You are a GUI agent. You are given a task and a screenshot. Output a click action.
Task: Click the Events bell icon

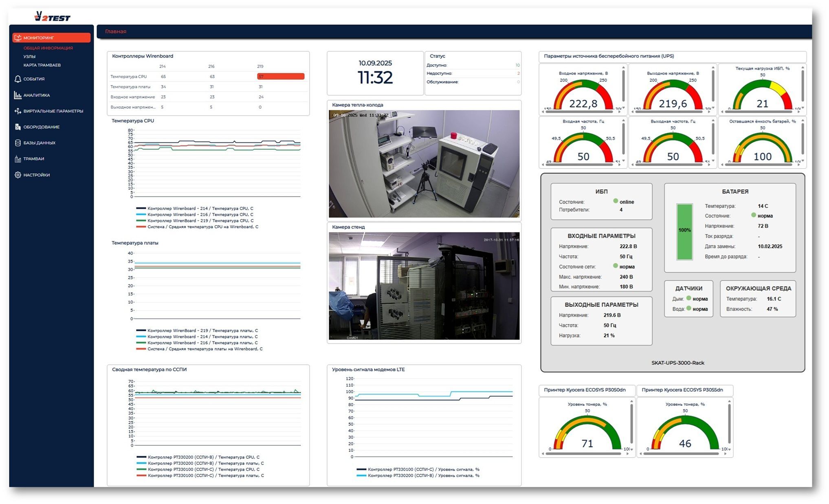point(18,79)
